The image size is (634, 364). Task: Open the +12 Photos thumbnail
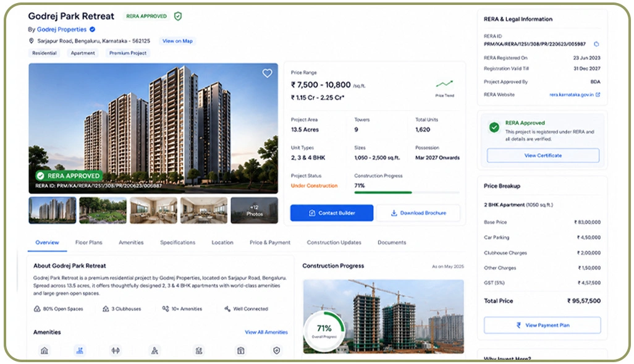[255, 210]
